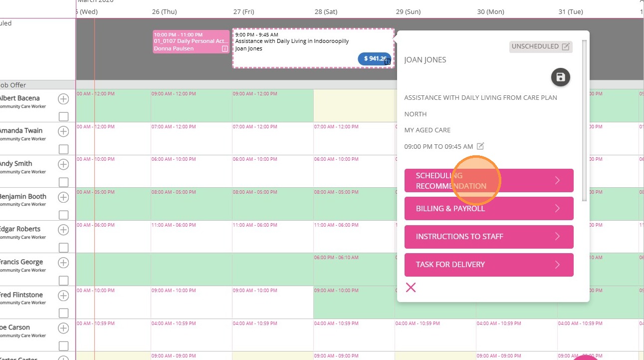This screenshot has width=644, height=360.
Task: Click the NORTH text in popup
Action: coord(416,114)
